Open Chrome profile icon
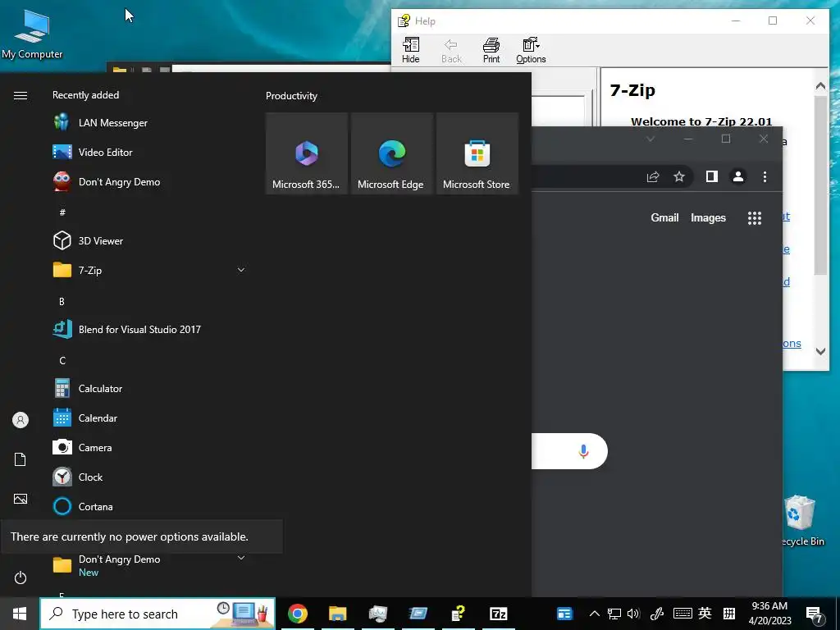Viewport: 840px width, 630px height. click(738, 177)
